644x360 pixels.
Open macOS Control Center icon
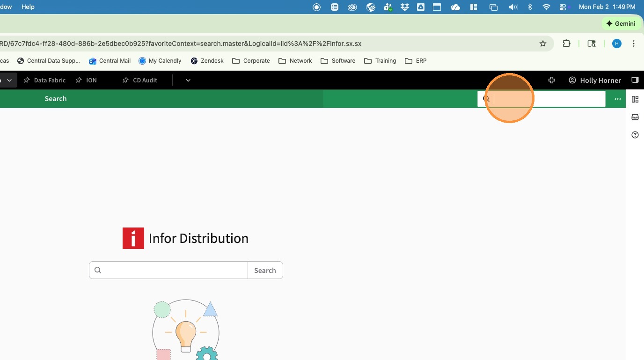coord(563,7)
